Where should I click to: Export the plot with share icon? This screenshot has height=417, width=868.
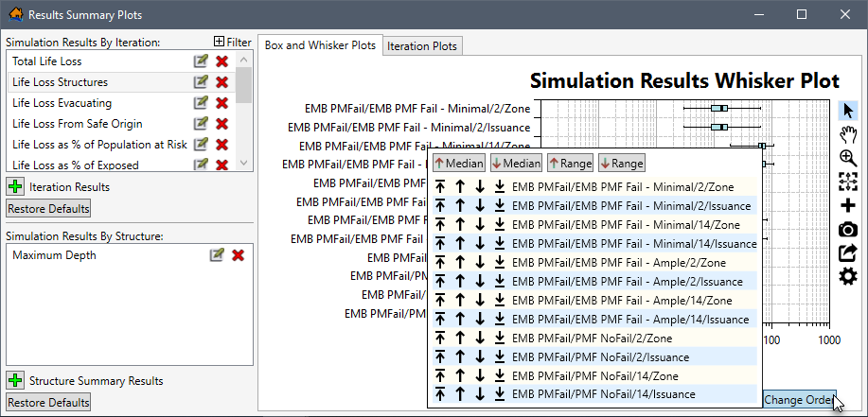pos(847,252)
